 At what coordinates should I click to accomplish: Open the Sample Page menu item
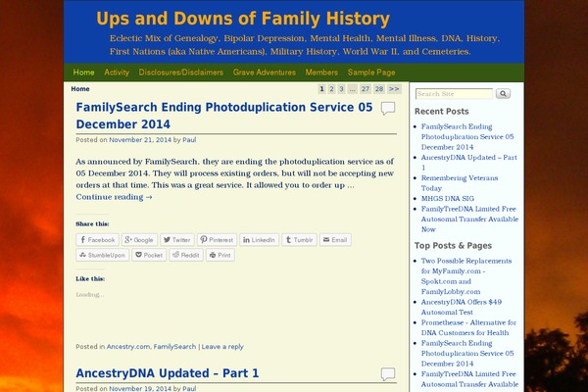click(371, 73)
